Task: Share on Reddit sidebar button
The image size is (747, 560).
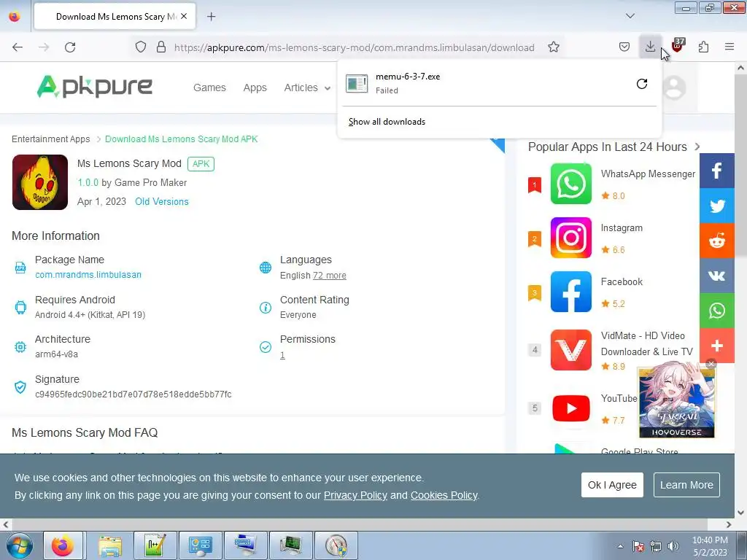Action: [x=716, y=241]
